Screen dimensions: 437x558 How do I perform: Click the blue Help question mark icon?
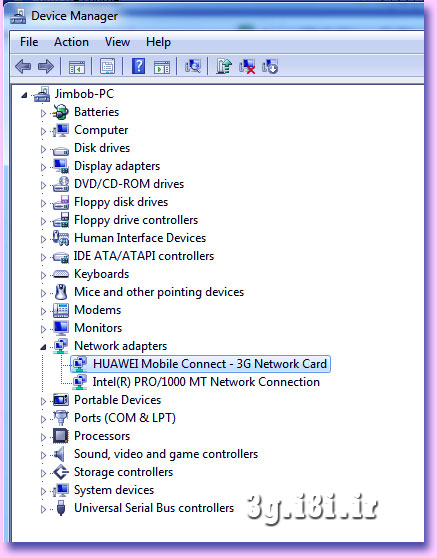click(x=138, y=66)
